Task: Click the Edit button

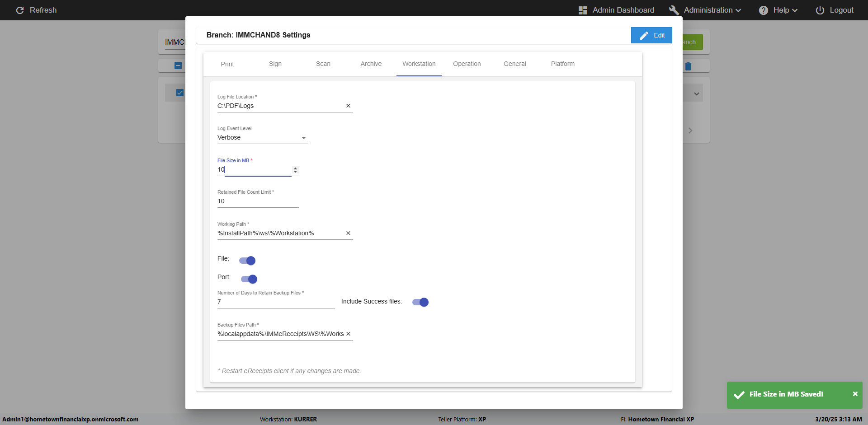Action: tap(651, 35)
